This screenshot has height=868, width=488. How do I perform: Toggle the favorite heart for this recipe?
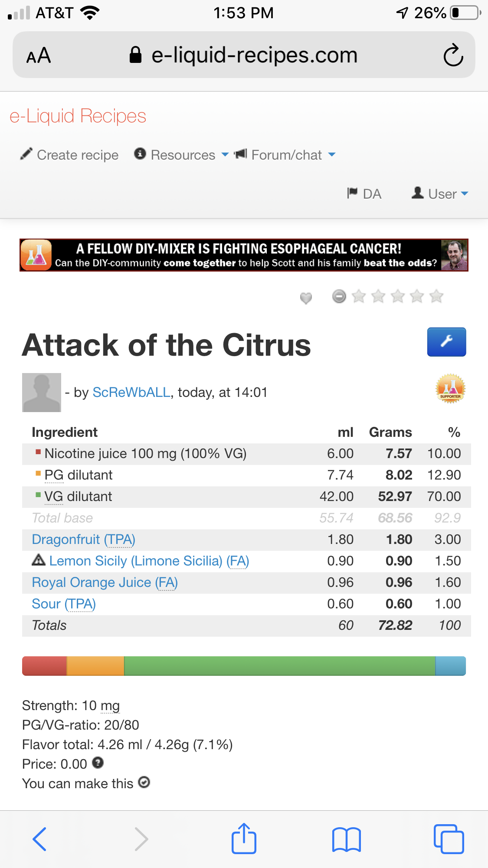point(306,298)
